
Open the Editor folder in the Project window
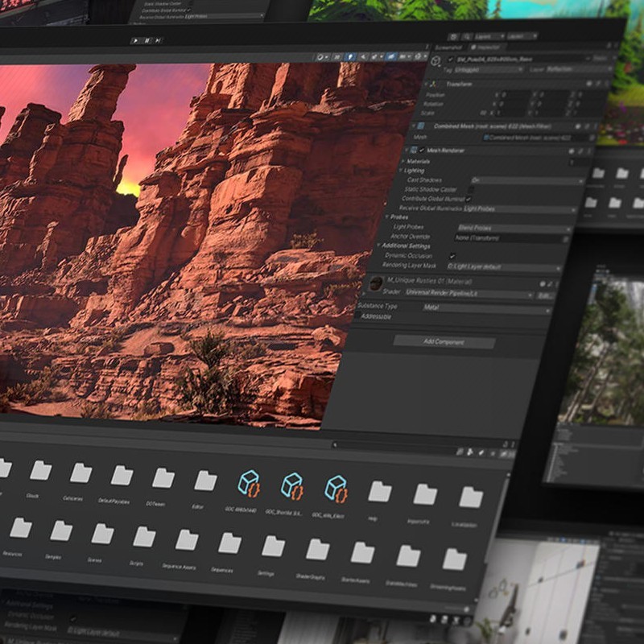pyautogui.click(x=205, y=481)
